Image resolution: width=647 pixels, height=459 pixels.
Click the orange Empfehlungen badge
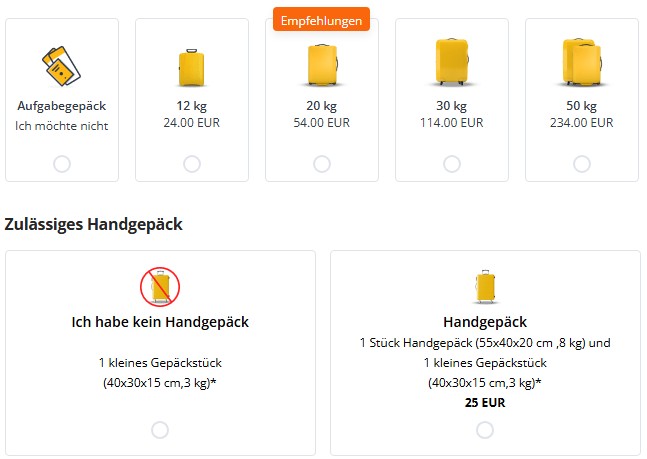321,20
